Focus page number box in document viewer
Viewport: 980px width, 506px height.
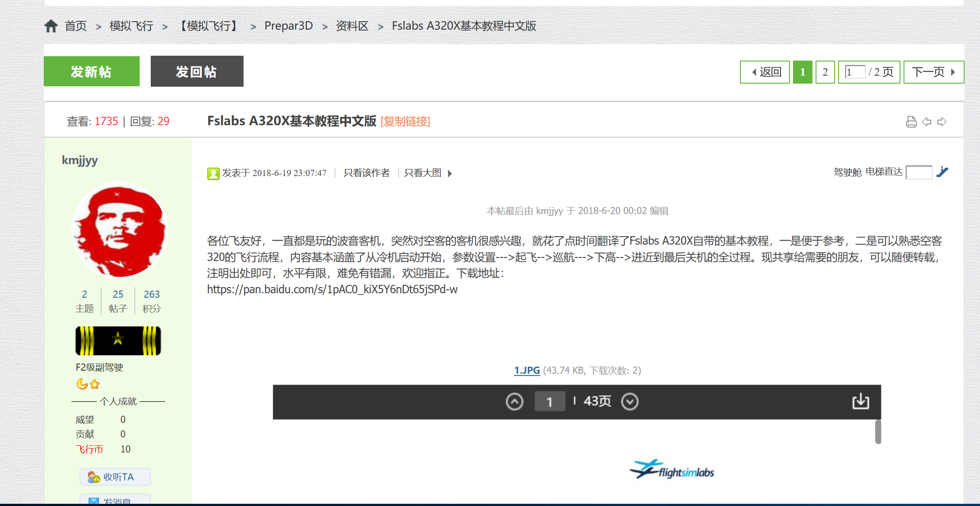click(550, 402)
